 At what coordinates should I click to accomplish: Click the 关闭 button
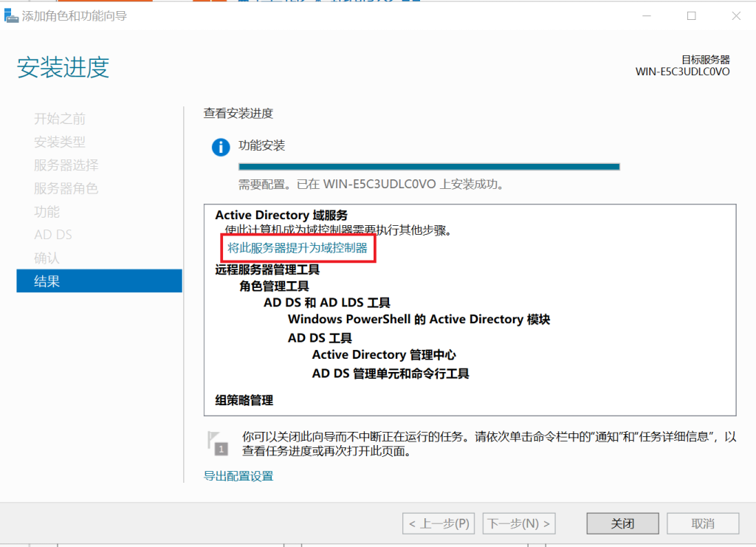622,523
